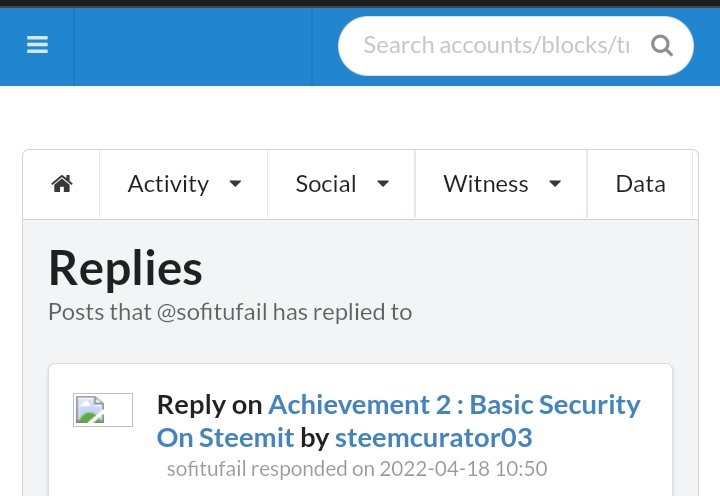
Task: Go to the home icon tab
Action: click(62, 184)
